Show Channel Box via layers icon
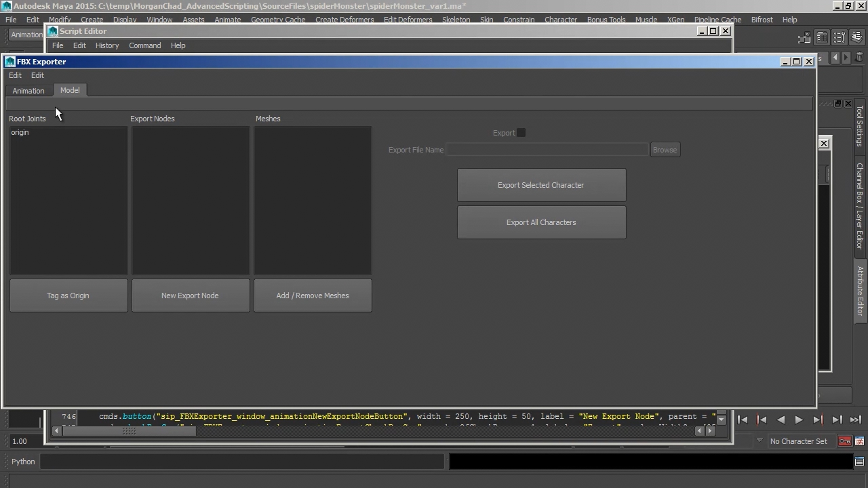This screenshot has width=868, height=488. (x=856, y=37)
